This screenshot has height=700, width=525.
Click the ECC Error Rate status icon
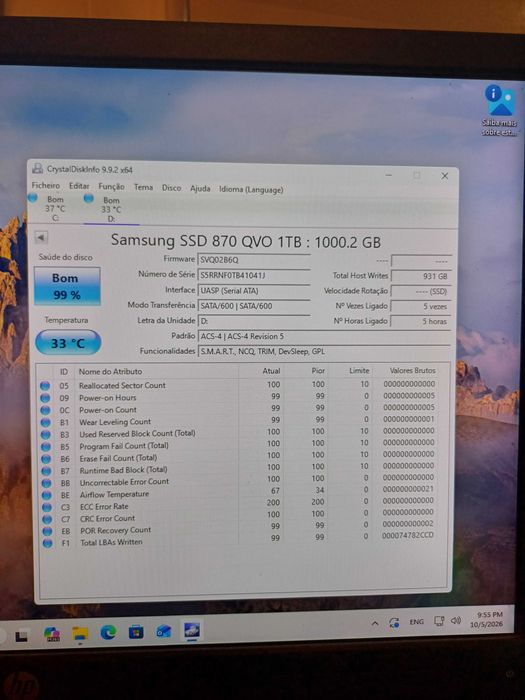pos(47,507)
